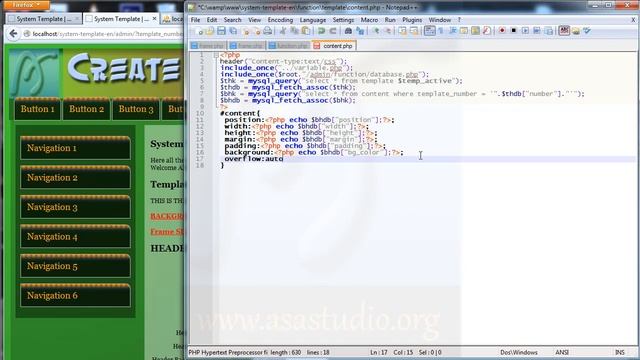Click the Stop Recording macro icon
The height and width of the screenshot is (360, 640).
pyautogui.click(x=513, y=31)
